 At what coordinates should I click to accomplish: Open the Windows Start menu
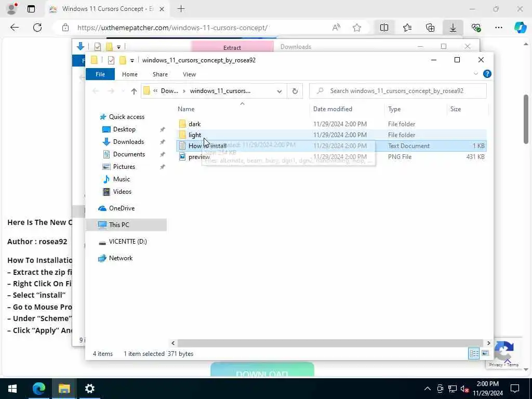click(x=12, y=389)
